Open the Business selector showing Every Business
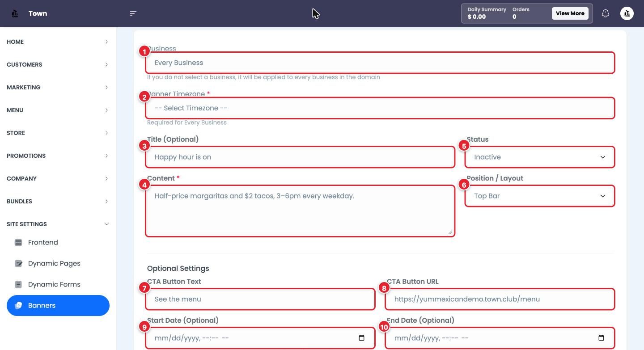644x350 pixels. pyautogui.click(x=380, y=63)
